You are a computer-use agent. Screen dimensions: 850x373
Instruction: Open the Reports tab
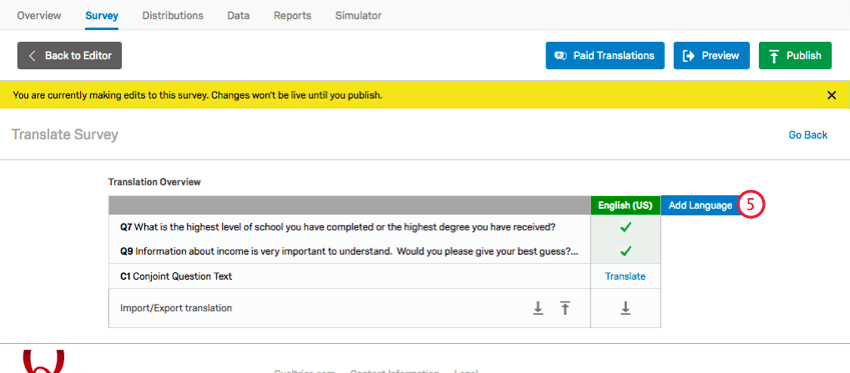[292, 16]
